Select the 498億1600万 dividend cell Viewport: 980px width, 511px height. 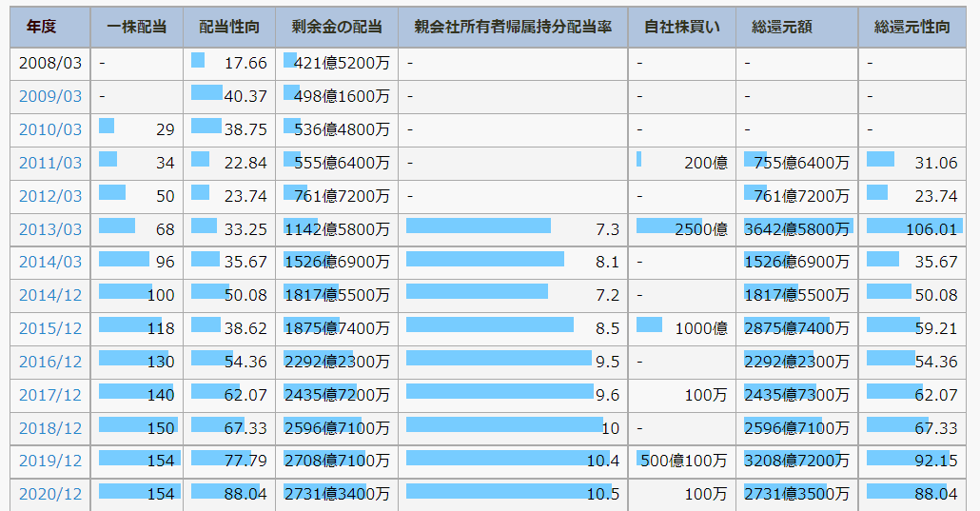[x=337, y=96]
